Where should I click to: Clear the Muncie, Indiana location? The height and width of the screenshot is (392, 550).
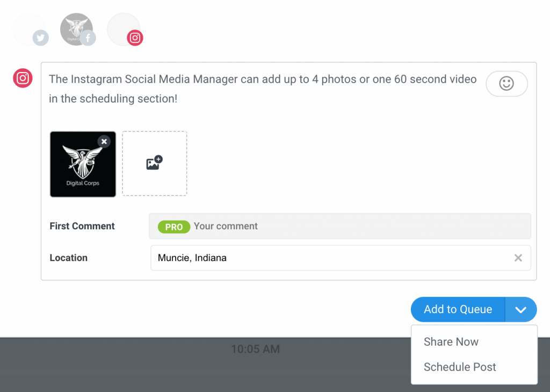click(x=518, y=258)
